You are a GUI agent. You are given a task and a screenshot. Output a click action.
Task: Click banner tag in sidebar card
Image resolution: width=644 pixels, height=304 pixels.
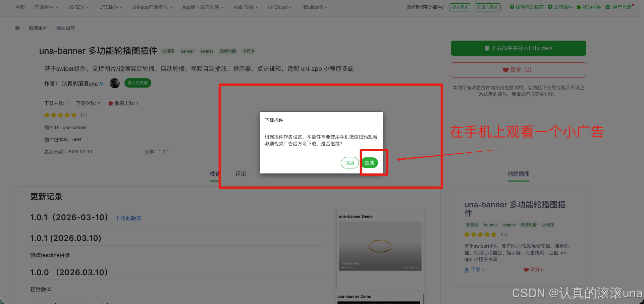(x=490, y=225)
